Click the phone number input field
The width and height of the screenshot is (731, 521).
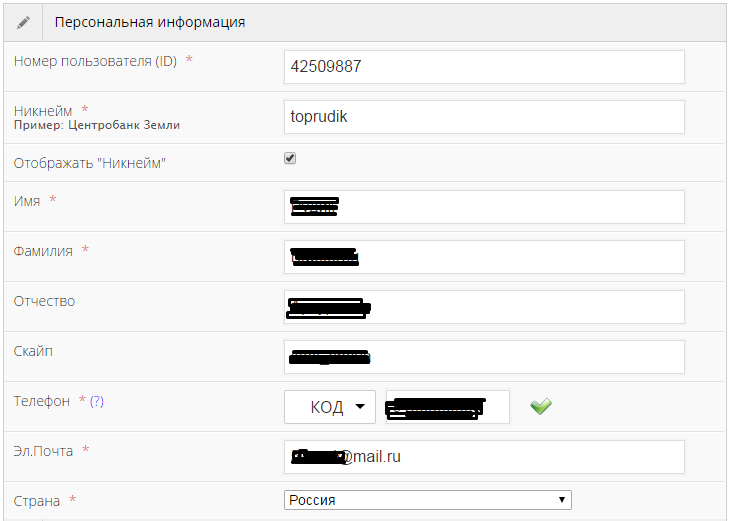448,407
